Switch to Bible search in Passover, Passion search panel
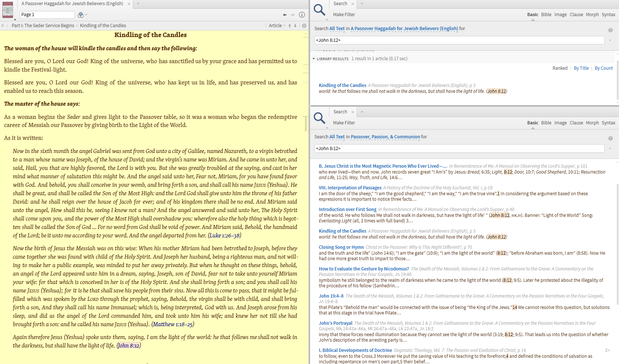This screenshot has width=619, height=364. tap(546, 123)
